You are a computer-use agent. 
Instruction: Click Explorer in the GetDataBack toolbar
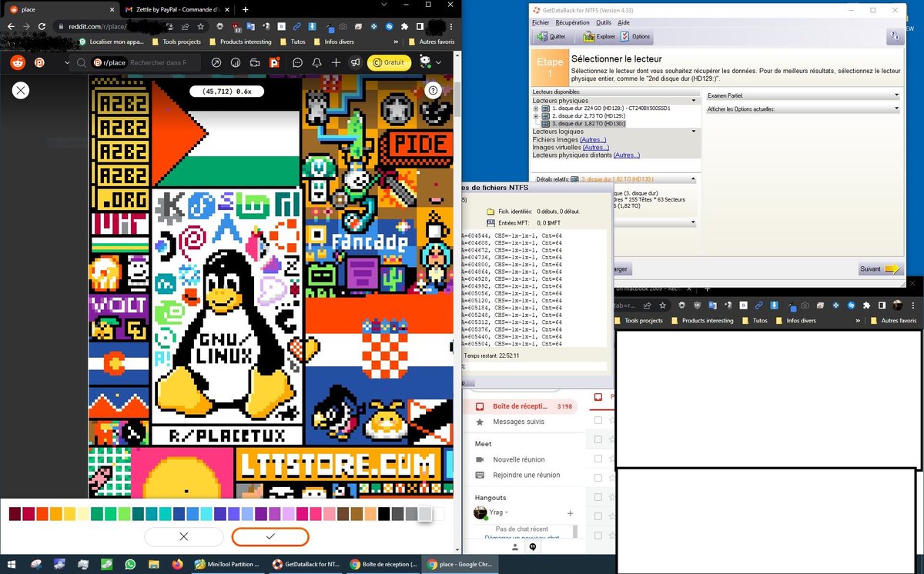[x=599, y=36]
